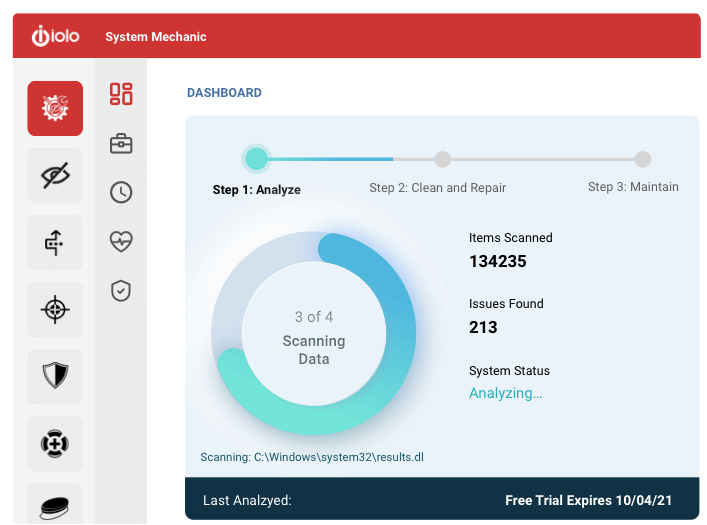Click the Step 1: Analyze label
This screenshot has height=525, width=707.
pos(257,189)
